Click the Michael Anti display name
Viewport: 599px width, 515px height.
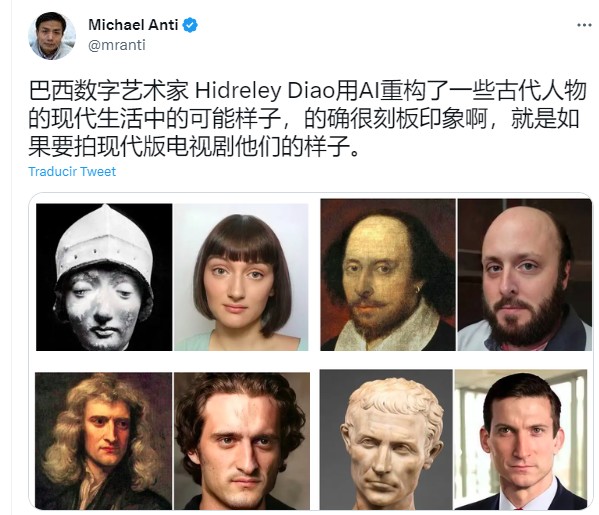point(133,25)
